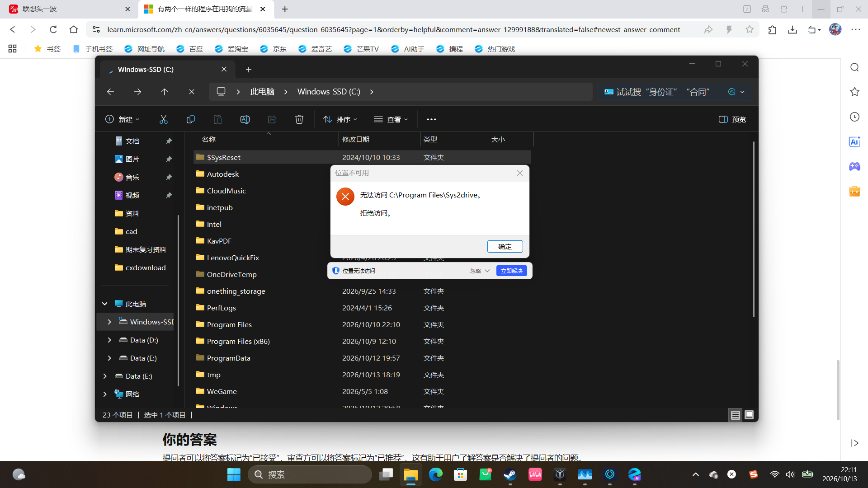Image resolution: width=868 pixels, height=488 pixels.
Task: Click the Delete trash icon in Explorer
Action: pyautogui.click(x=299, y=119)
